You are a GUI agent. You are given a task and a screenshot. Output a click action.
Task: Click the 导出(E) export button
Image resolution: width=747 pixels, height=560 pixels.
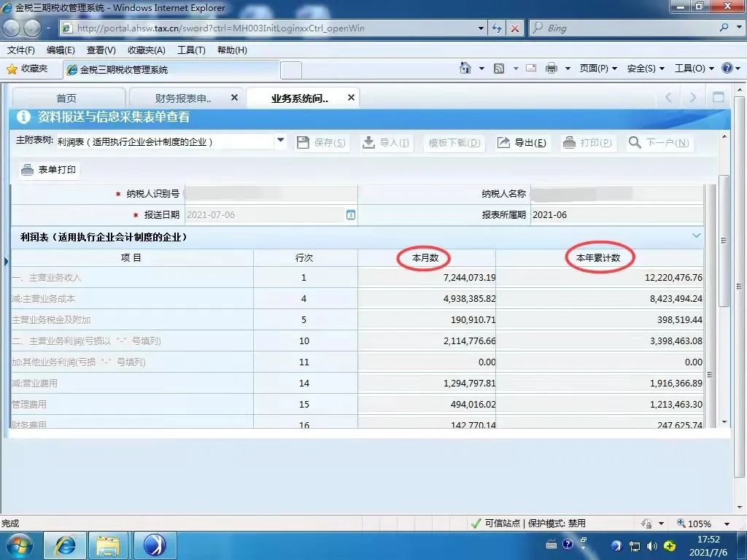(522, 143)
